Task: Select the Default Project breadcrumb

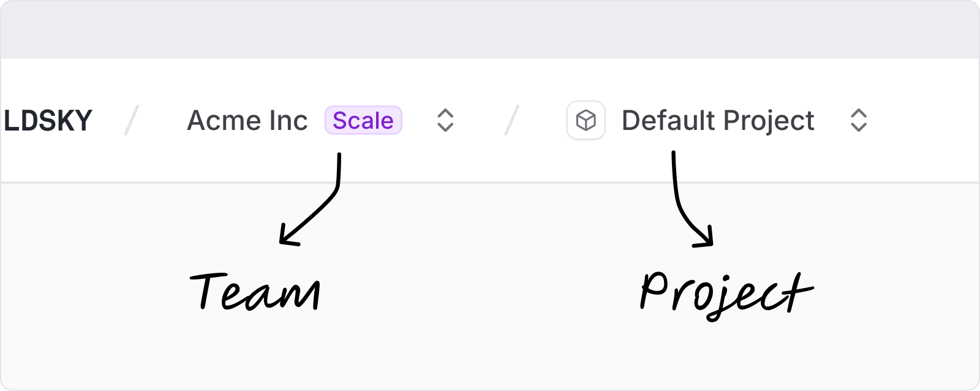Action: (717, 121)
